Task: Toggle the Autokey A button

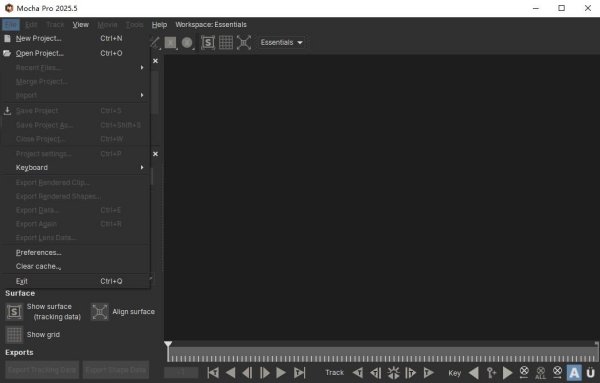Action: tap(574, 373)
